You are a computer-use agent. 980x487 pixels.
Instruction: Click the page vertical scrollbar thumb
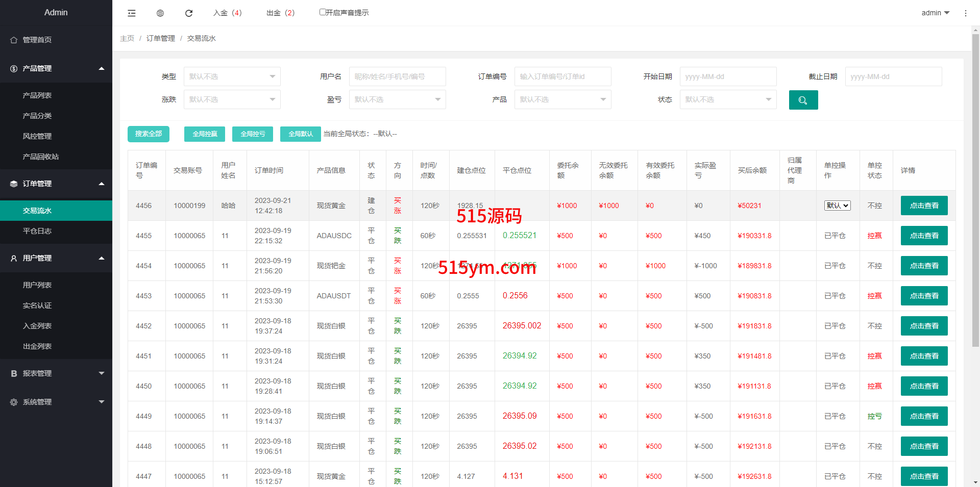[x=975, y=189]
